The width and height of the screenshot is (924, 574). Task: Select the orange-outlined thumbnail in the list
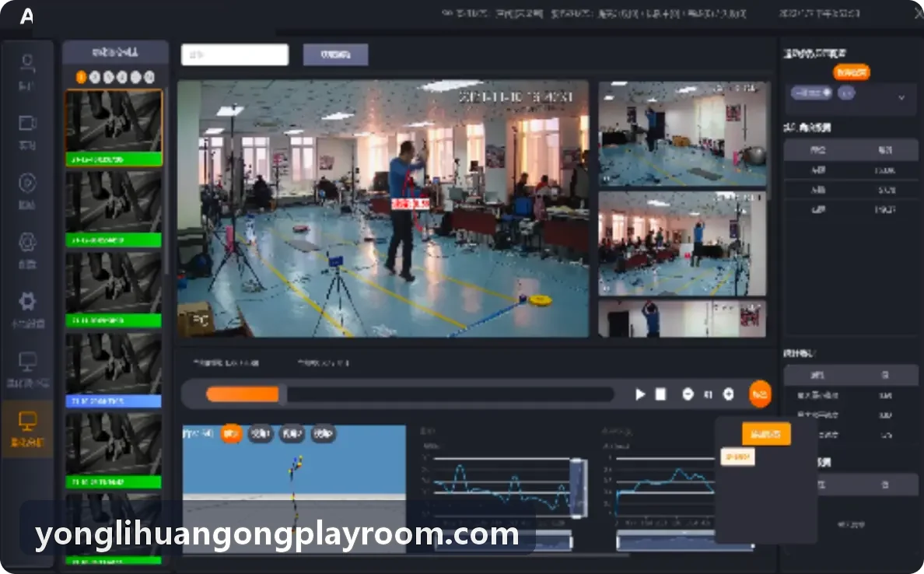114,128
